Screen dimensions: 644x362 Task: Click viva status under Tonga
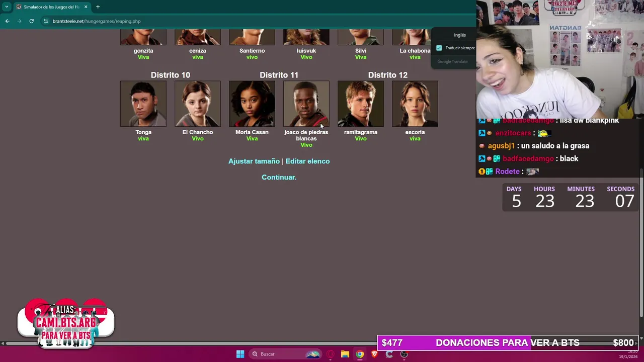(x=143, y=139)
